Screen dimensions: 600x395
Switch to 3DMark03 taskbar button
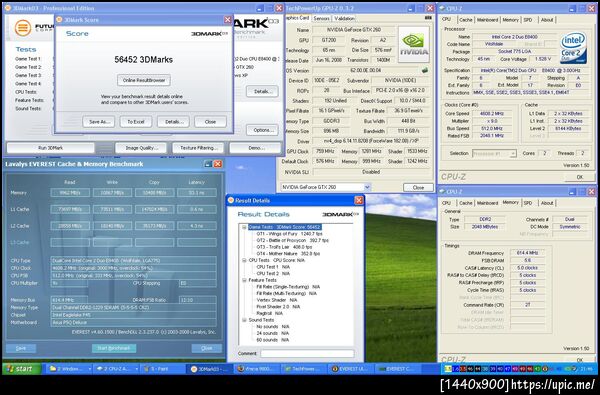coord(209,369)
